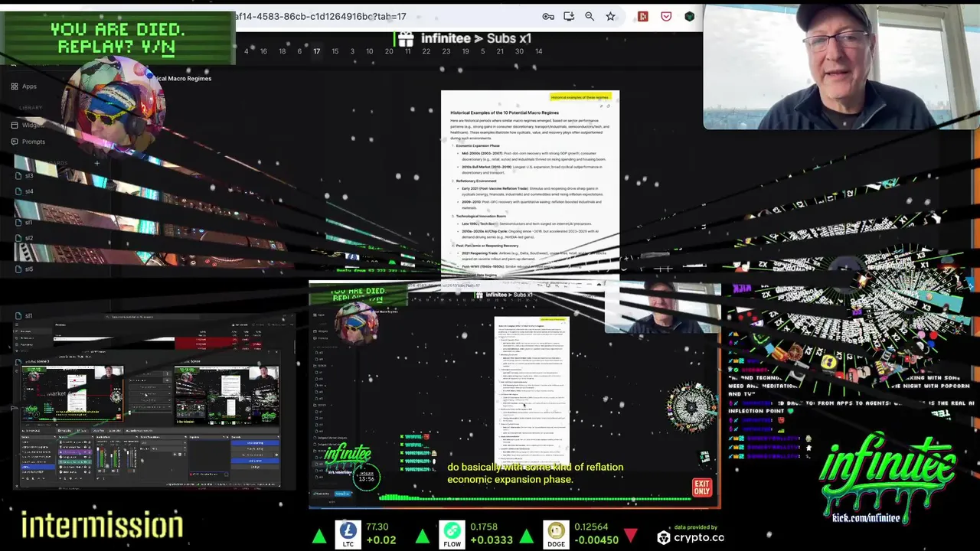Switch to tab number 22
The height and width of the screenshot is (551, 980).
[427, 51]
